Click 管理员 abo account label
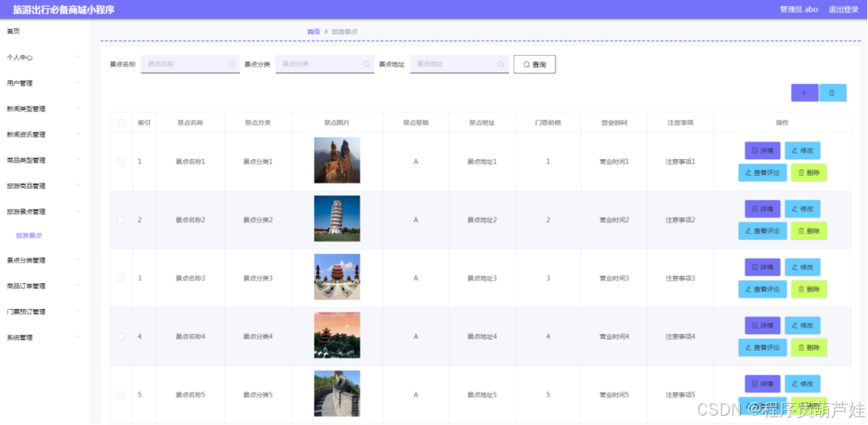Screen dimensions: 868x425 [x=799, y=9]
